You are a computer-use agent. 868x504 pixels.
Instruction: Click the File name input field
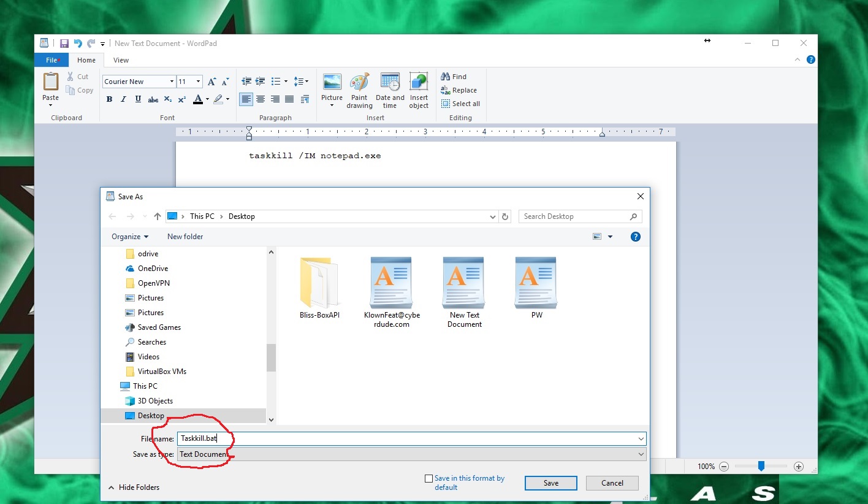pyautogui.click(x=411, y=438)
